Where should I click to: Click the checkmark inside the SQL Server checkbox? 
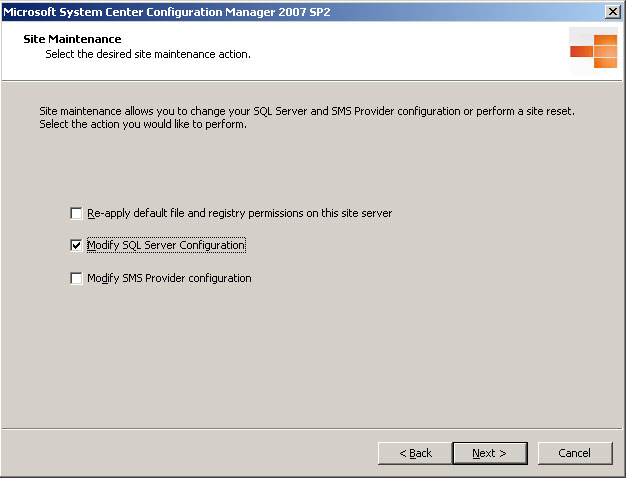point(76,245)
